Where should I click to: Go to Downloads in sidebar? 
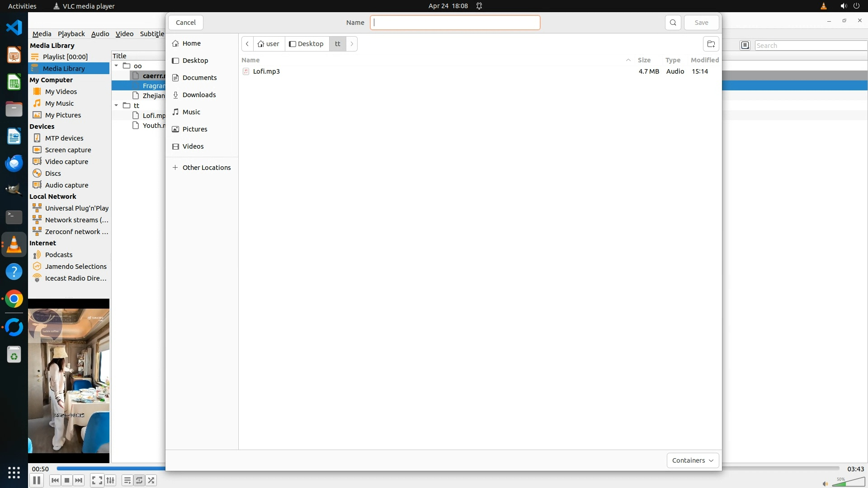[x=199, y=95]
